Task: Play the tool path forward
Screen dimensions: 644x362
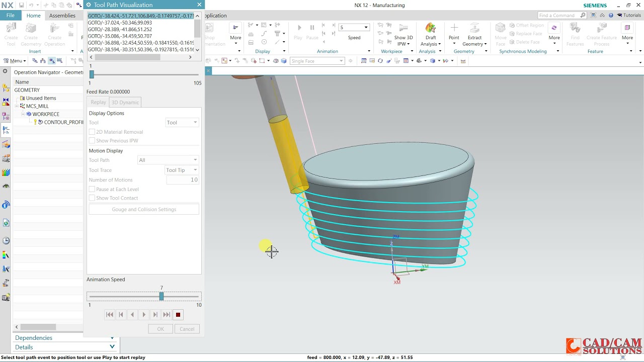Action: 144,315
